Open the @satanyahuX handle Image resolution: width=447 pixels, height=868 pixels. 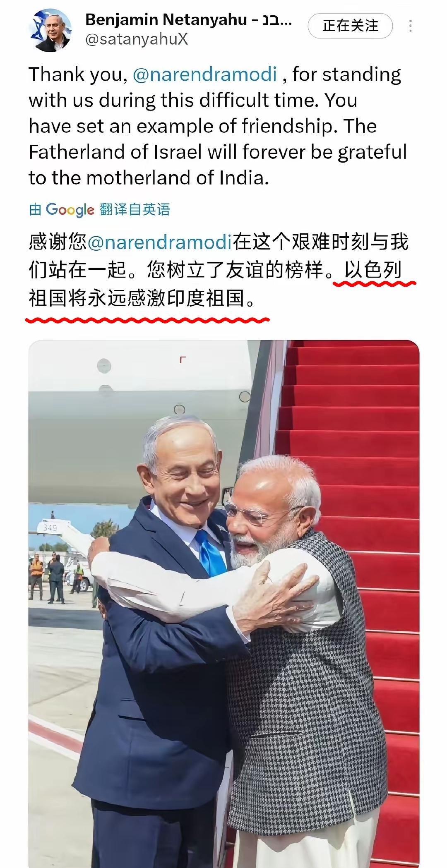point(137,39)
